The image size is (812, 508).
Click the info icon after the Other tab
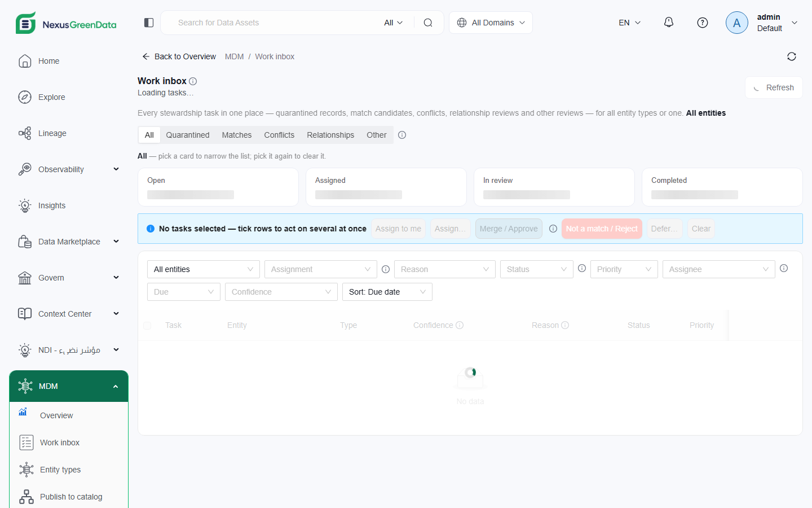tap(402, 135)
